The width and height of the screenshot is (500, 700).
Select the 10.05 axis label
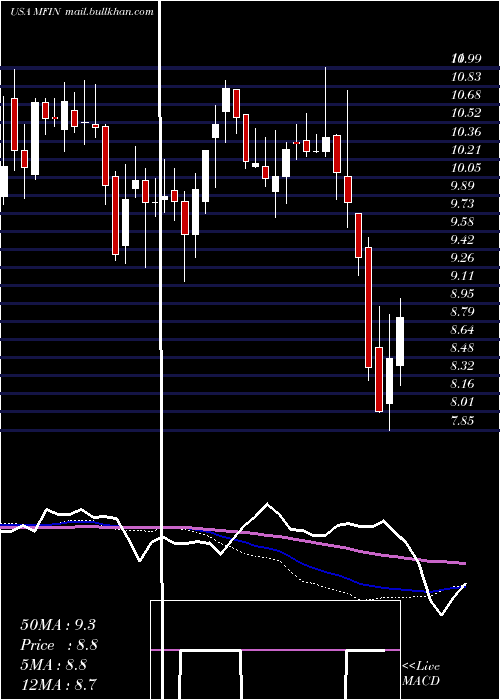(x=466, y=167)
